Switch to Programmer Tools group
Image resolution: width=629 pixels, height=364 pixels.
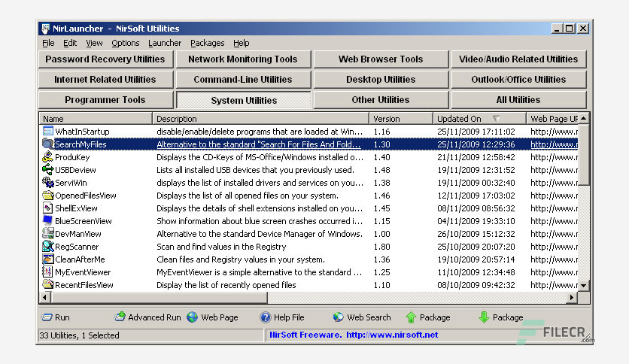coord(105,100)
